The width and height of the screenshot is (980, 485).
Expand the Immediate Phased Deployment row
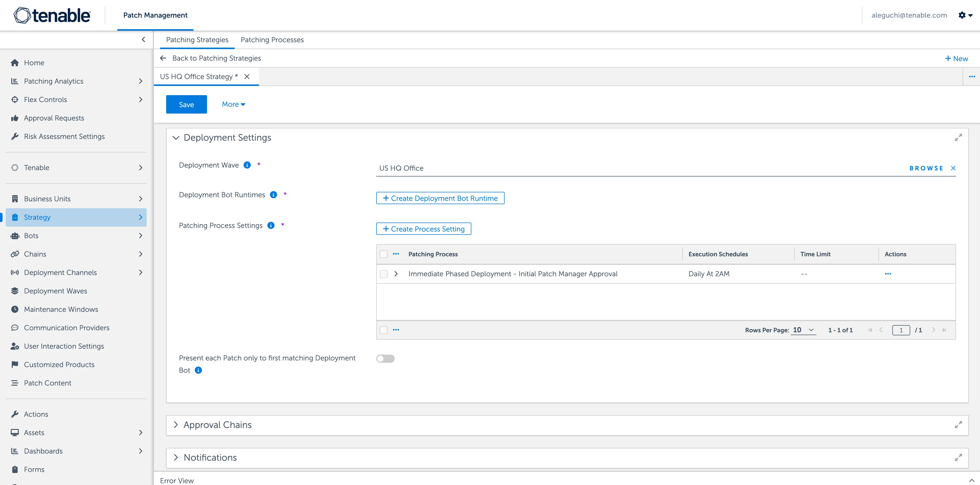[396, 274]
